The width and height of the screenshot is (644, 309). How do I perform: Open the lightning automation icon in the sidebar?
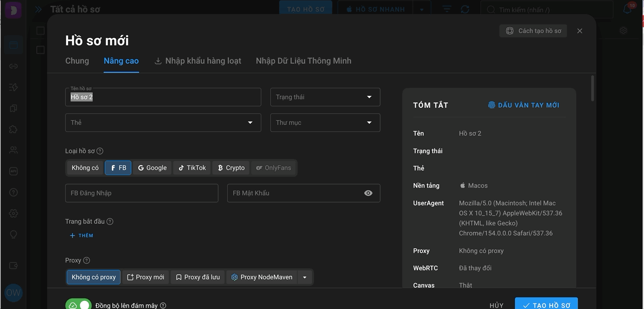point(14,87)
